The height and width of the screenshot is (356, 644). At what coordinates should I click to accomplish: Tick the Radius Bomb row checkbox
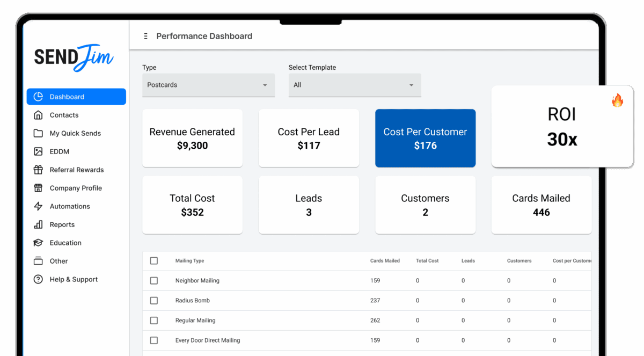(154, 301)
